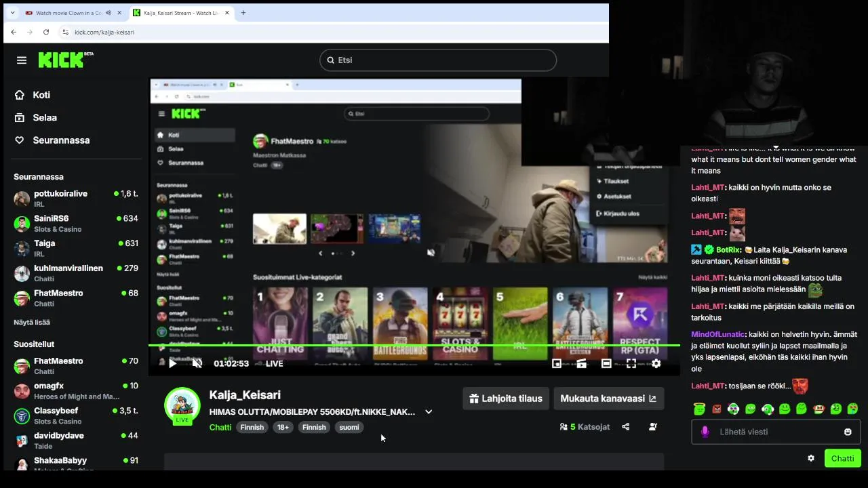This screenshot has height=488, width=868.
Task: Insert the mushroom emote
Action: [x=818, y=409]
